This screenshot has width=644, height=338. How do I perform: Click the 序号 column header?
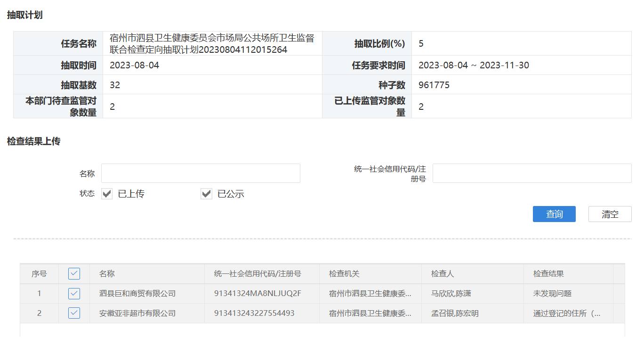point(39,273)
